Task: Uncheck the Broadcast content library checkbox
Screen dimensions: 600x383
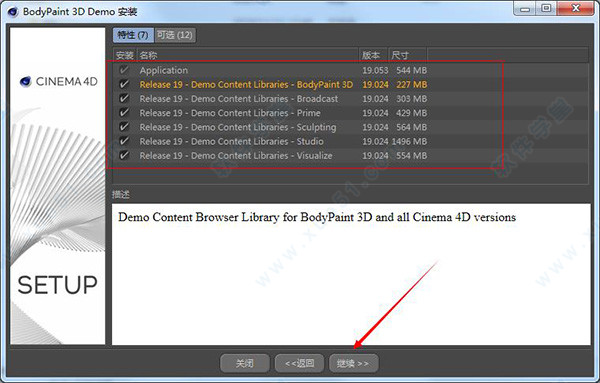Action: (x=124, y=98)
